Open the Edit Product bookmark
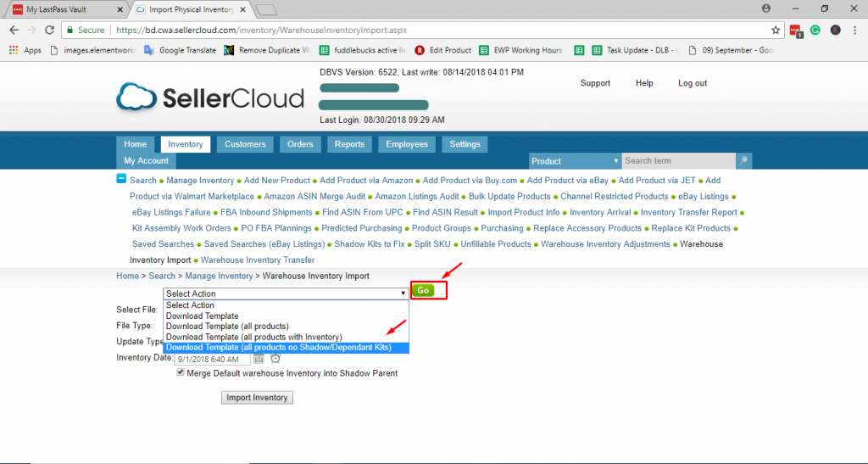Viewport: 868px width, 464px height. coord(442,50)
